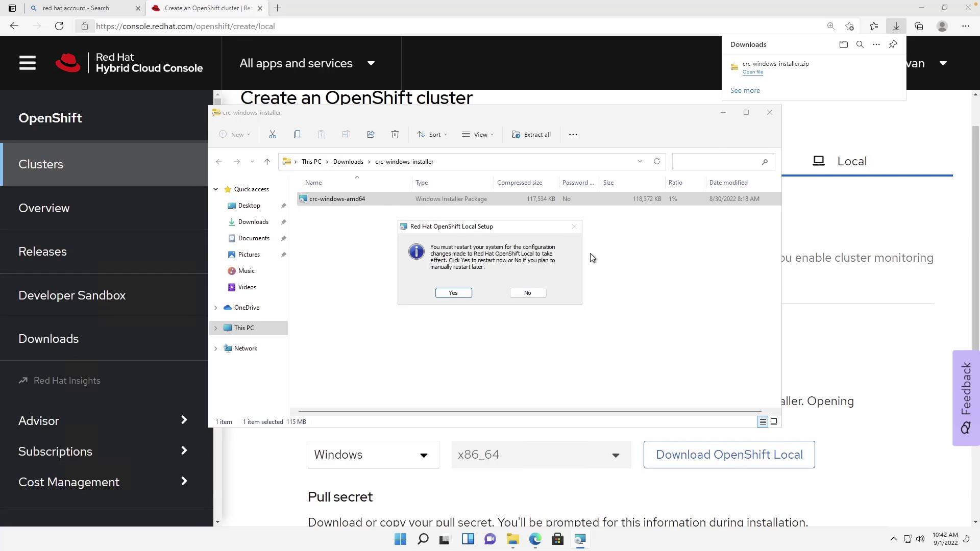
Task: Open the hamburger menu in Red Hat console
Action: click(28, 63)
